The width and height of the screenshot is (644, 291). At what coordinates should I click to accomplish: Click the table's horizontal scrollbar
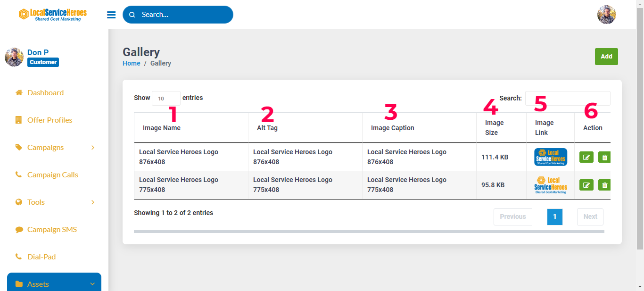click(369, 232)
